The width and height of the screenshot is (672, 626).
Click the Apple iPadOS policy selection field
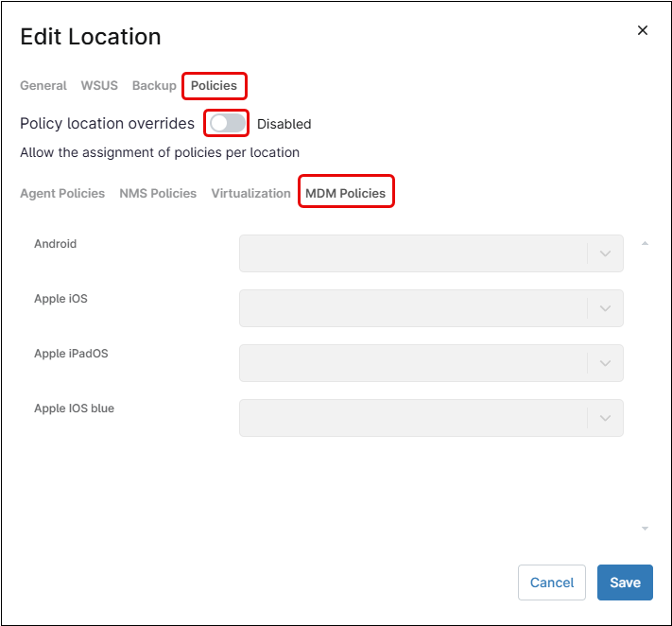(x=413, y=363)
